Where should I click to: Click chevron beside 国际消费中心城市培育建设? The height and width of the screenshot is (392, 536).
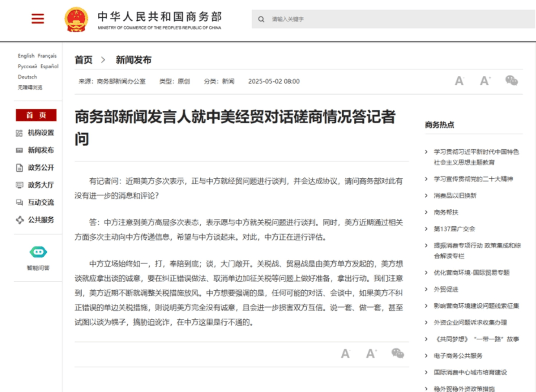pos(427,372)
